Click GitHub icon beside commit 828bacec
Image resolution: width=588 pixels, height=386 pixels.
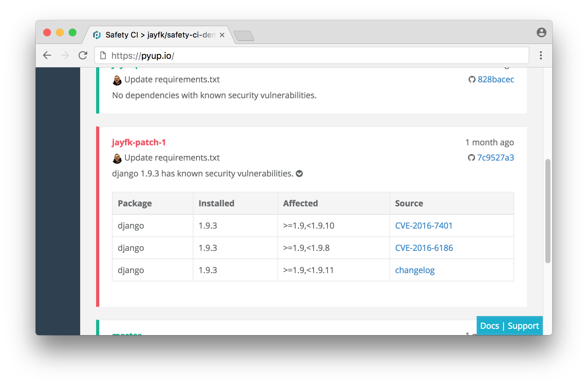tap(472, 79)
